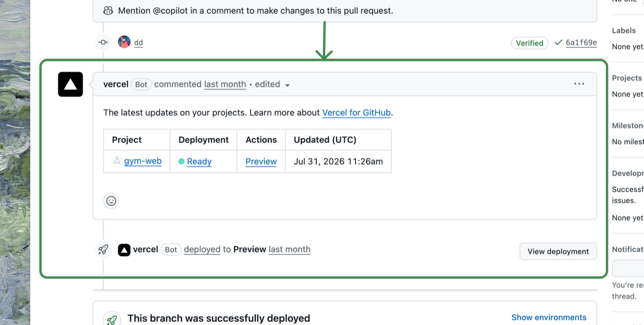This screenshot has height=325, width=644.
Task: Open the Development sidebar section
Action: (x=628, y=173)
